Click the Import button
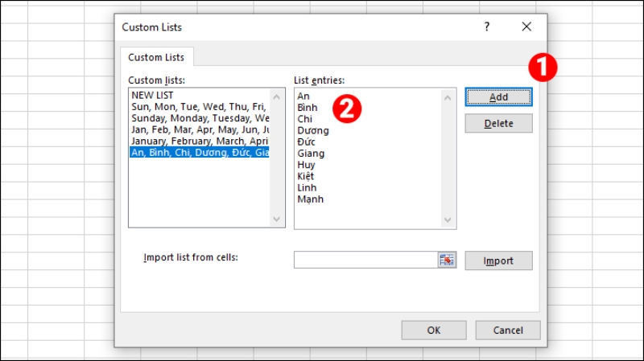The height and width of the screenshot is (361, 644). pyautogui.click(x=498, y=260)
